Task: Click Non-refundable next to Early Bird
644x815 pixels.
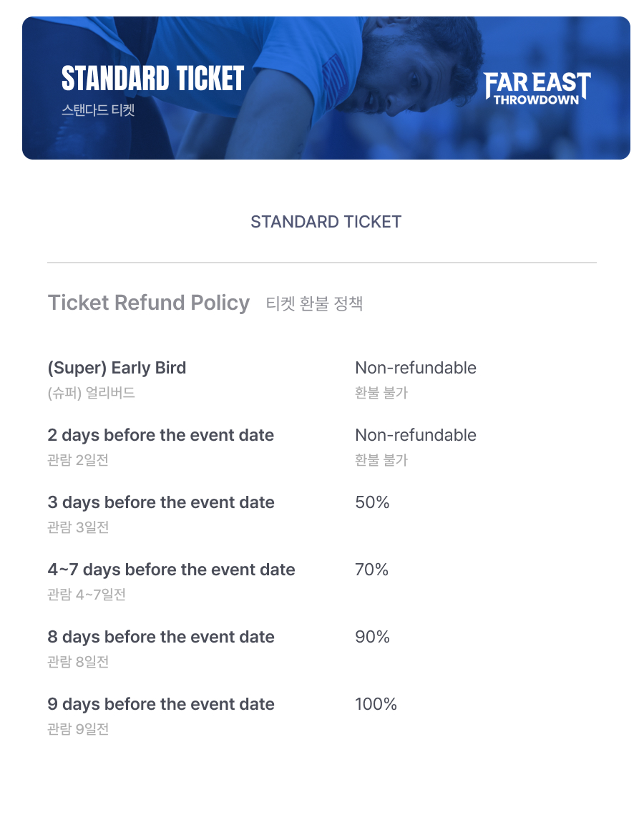Action: [415, 368]
